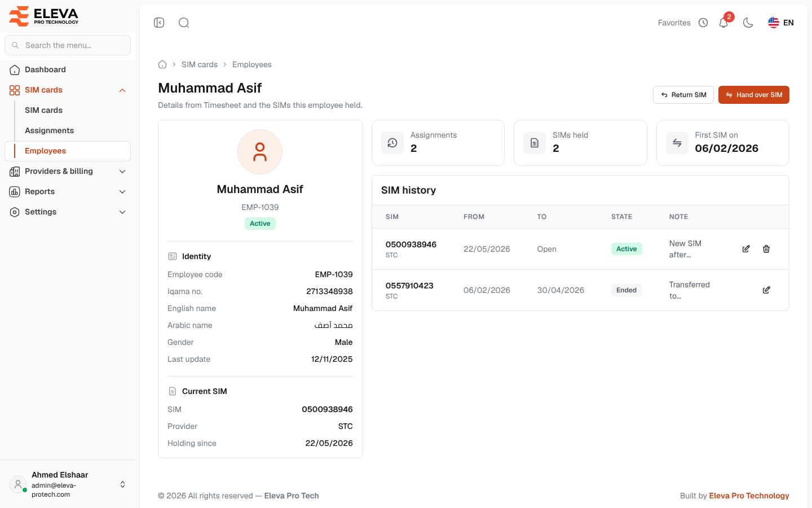The width and height of the screenshot is (812, 508).
Task: Click the TO column header
Action: tap(542, 217)
